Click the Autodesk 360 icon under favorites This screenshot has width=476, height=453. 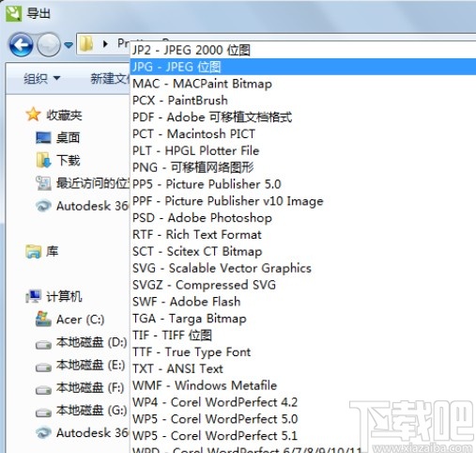tap(43, 206)
